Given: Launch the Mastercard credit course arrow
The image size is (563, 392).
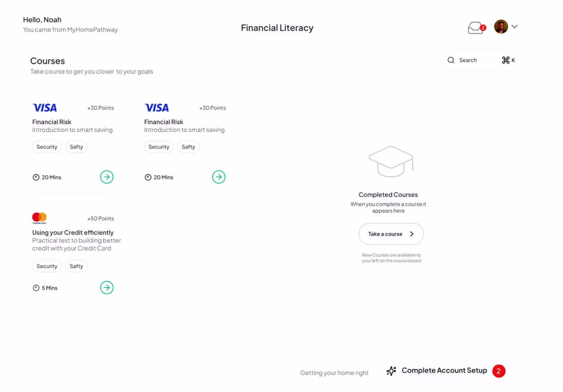Looking at the screenshot, I should tap(107, 288).
